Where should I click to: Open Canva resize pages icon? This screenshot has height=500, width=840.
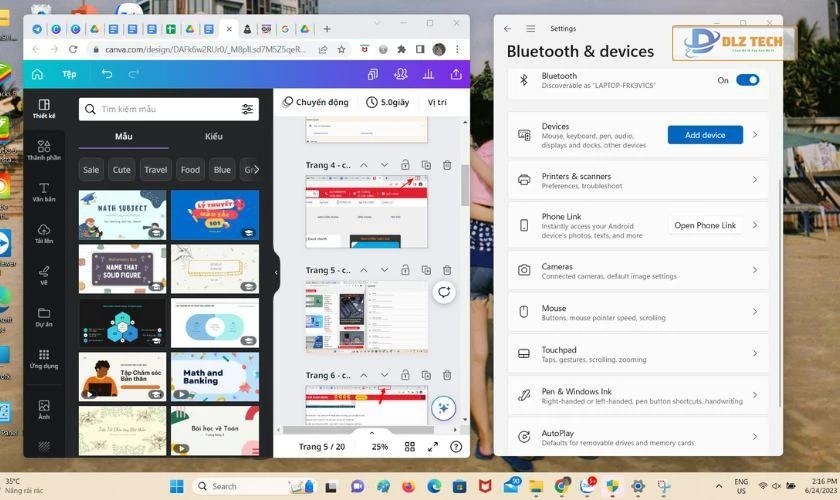coord(373,74)
